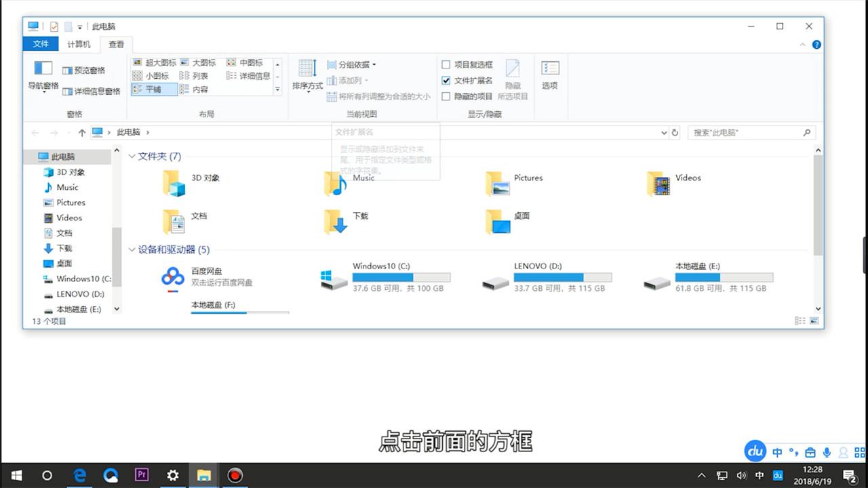This screenshot has width=868, height=488.
Task: Enable the 隐藏的项目 checkbox
Action: [x=446, y=97]
